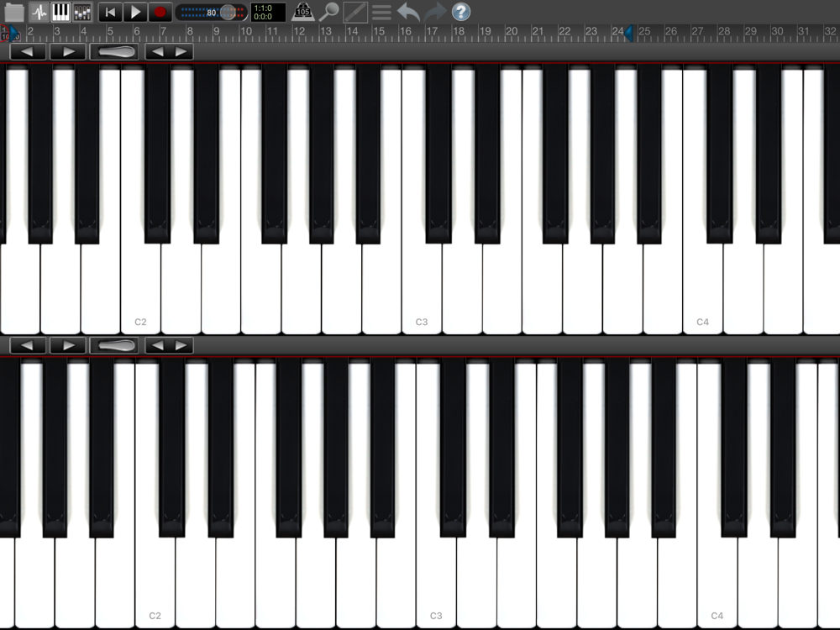840x630 pixels.
Task: Play the B2 white key on the upper keyboard
Action: [381, 289]
